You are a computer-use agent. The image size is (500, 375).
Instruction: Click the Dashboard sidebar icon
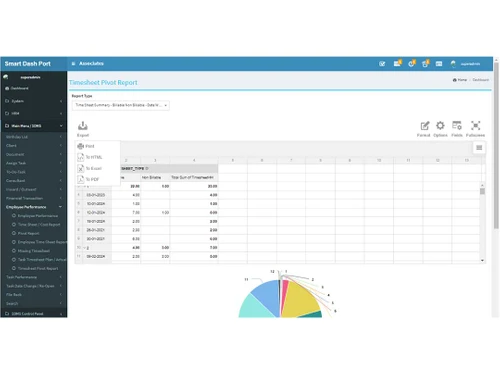(7, 88)
